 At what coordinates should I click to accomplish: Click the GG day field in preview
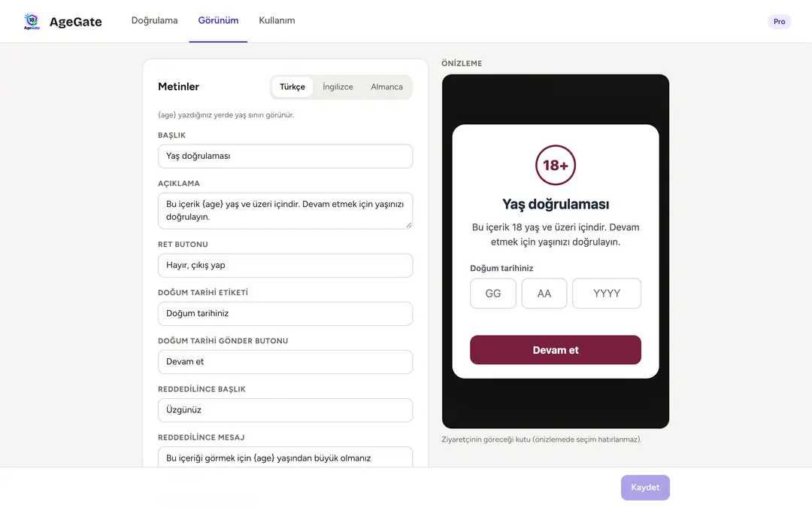493,294
